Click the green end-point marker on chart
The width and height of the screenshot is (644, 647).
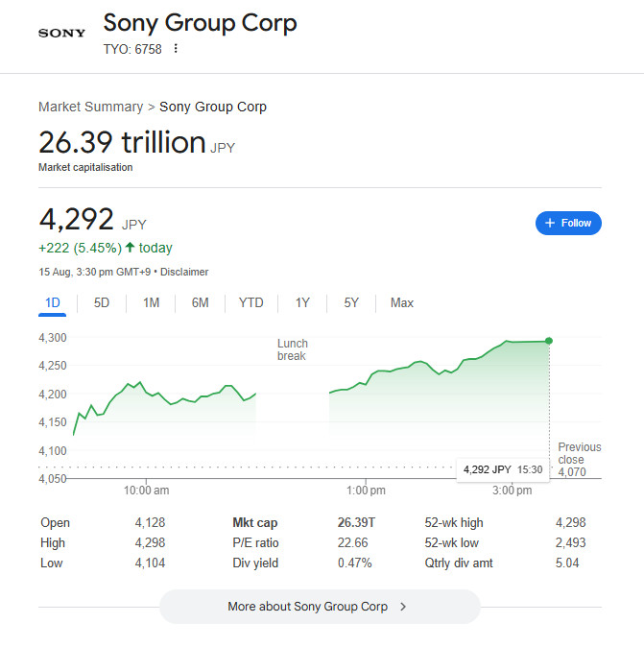(x=549, y=341)
